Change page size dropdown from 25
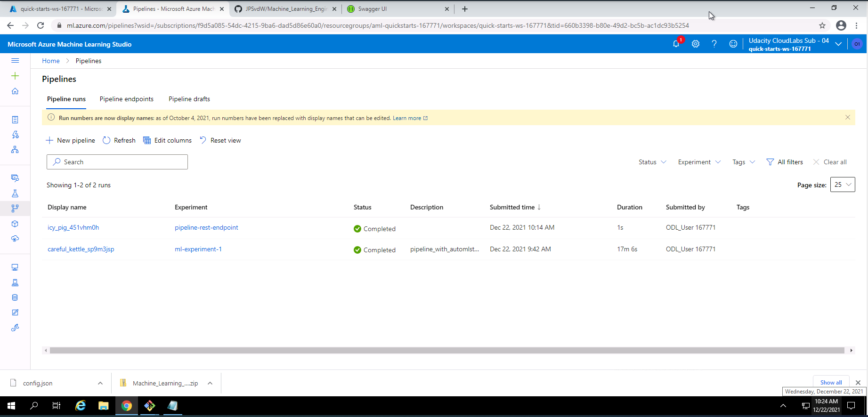Image resolution: width=868 pixels, height=417 pixels. [x=843, y=184]
